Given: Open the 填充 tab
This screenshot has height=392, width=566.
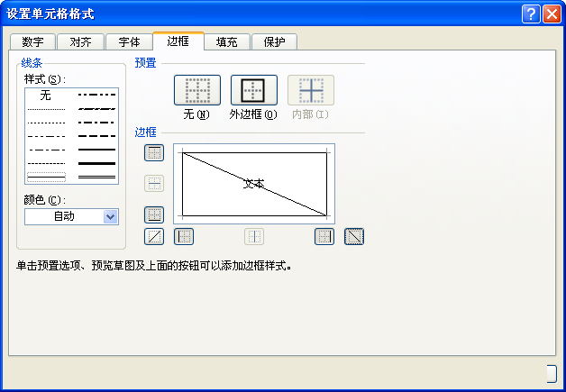Looking at the screenshot, I should pos(227,41).
